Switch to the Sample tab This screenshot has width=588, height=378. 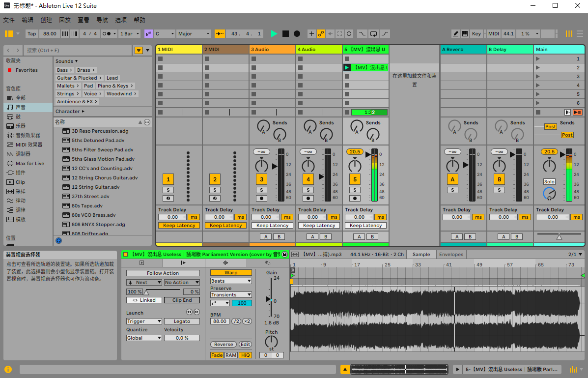[x=421, y=255]
